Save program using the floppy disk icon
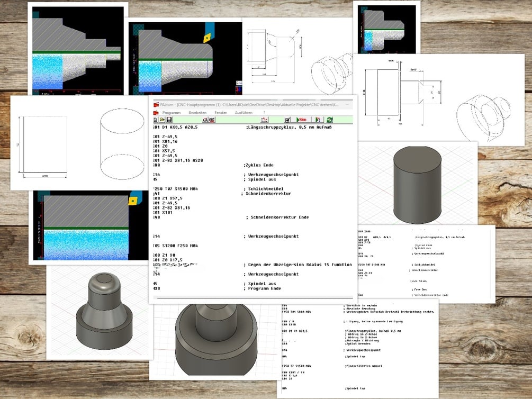Screen dimensions: 532x399 point(169,120)
